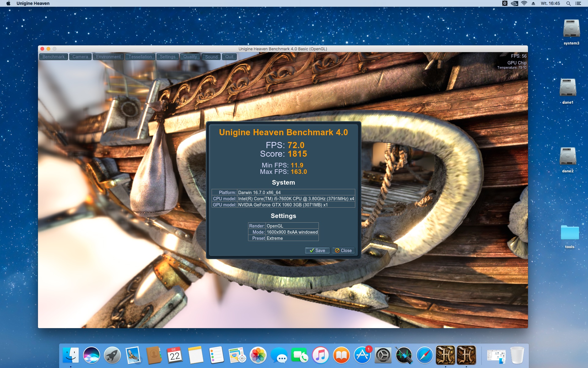Open the Settings panel button

point(168,57)
